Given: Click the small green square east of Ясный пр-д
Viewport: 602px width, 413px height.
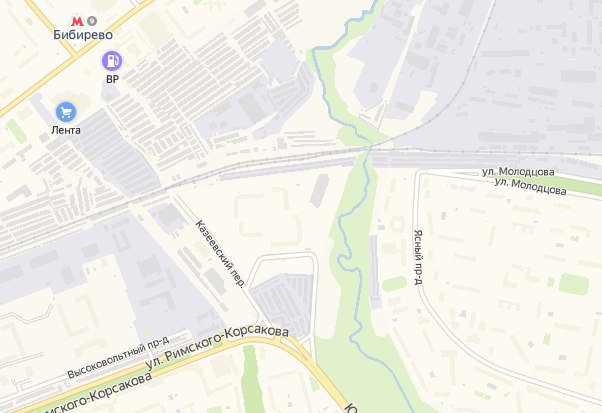Looking at the screenshot, I should 573,284.
